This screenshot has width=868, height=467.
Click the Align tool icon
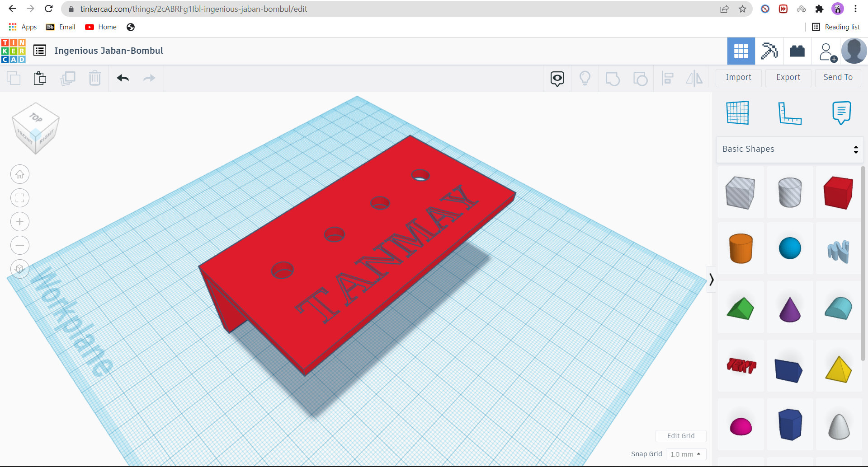coord(668,79)
